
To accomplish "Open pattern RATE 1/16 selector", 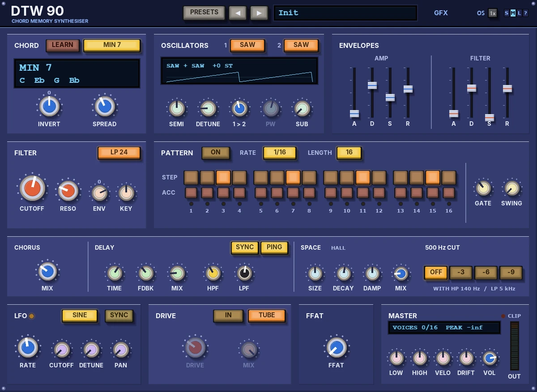I will pyautogui.click(x=280, y=153).
